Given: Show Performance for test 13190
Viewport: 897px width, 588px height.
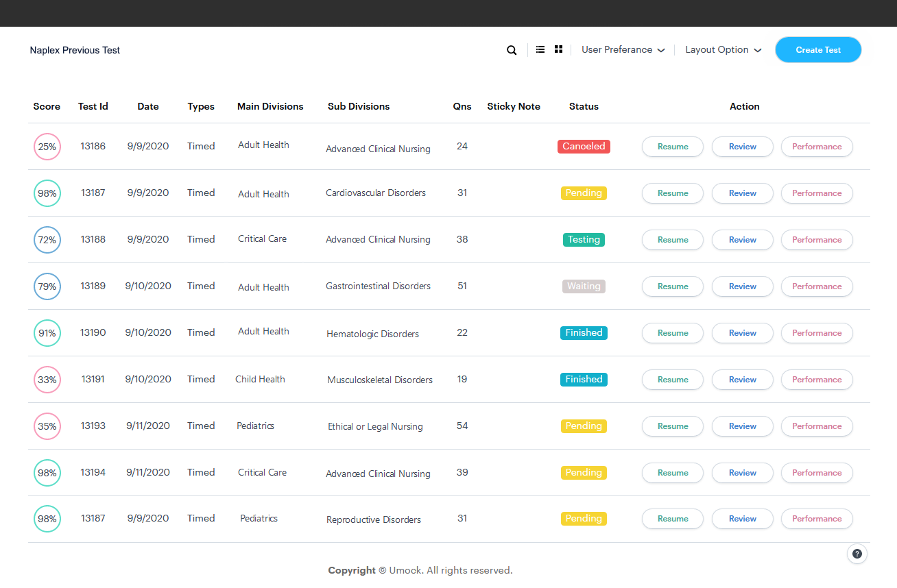Looking at the screenshot, I should click(x=817, y=333).
